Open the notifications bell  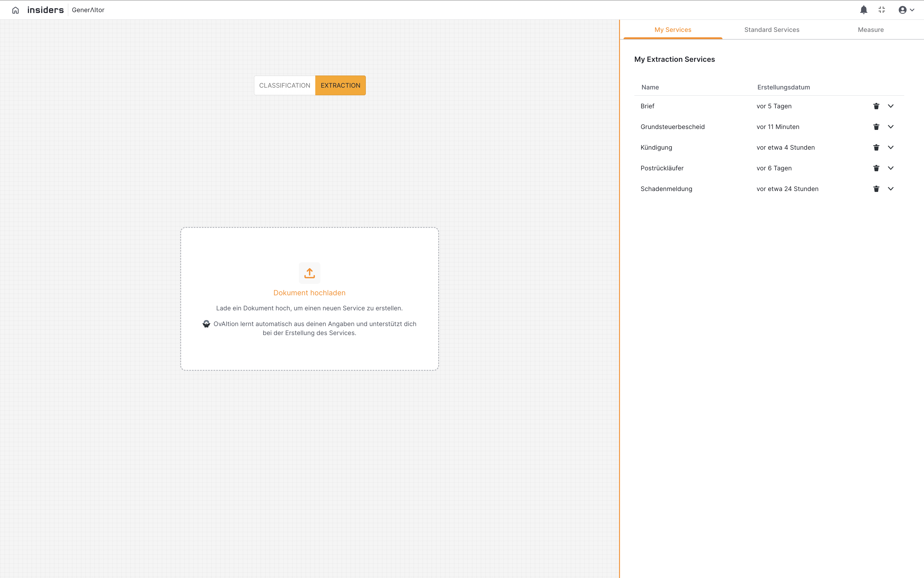tap(863, 10)
